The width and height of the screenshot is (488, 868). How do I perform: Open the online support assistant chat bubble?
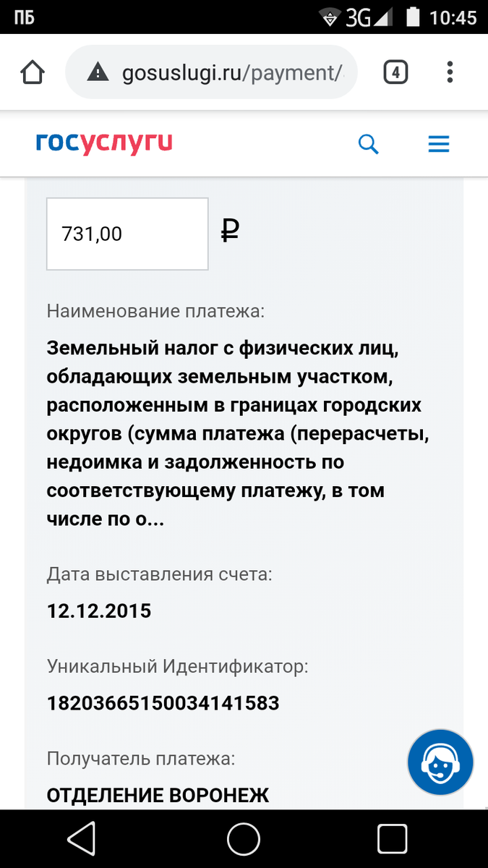pyautogui.click(x=440, y=762)
